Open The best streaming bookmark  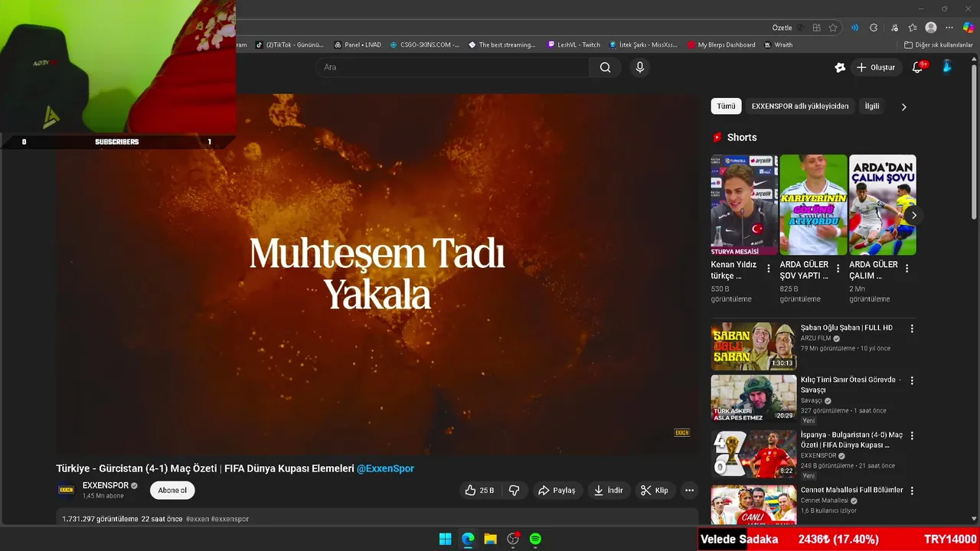coord(502,45)
